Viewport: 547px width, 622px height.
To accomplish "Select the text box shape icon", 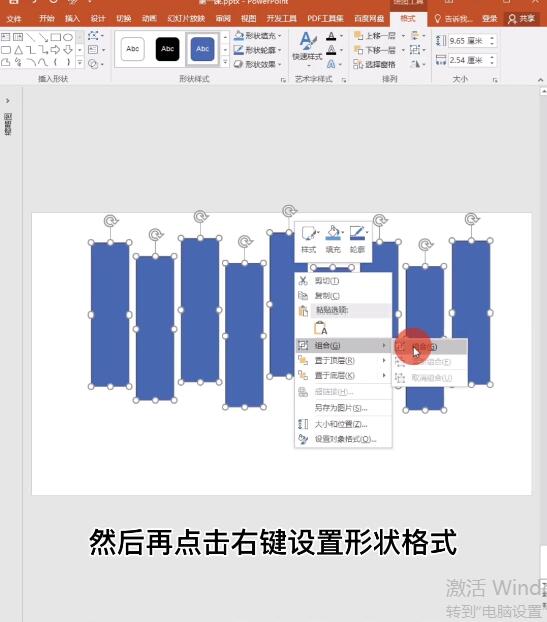I will point(6,38).
